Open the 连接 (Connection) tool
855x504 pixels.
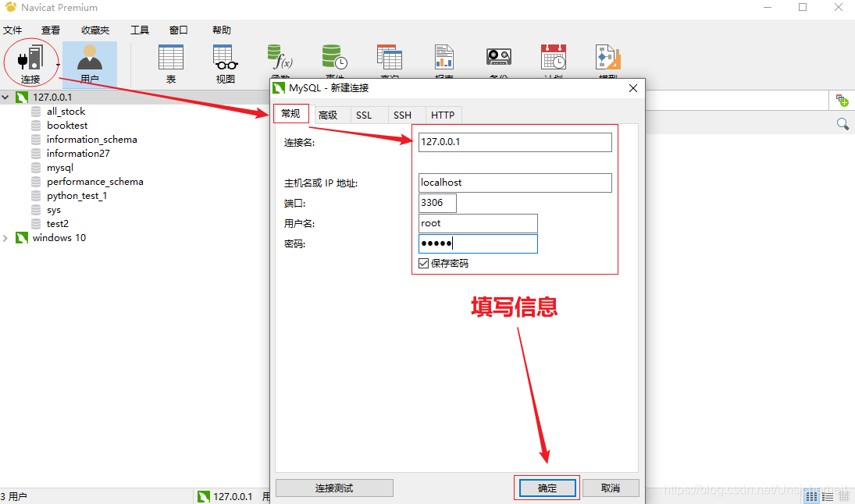pyautogui.click(x=30, y=59)
